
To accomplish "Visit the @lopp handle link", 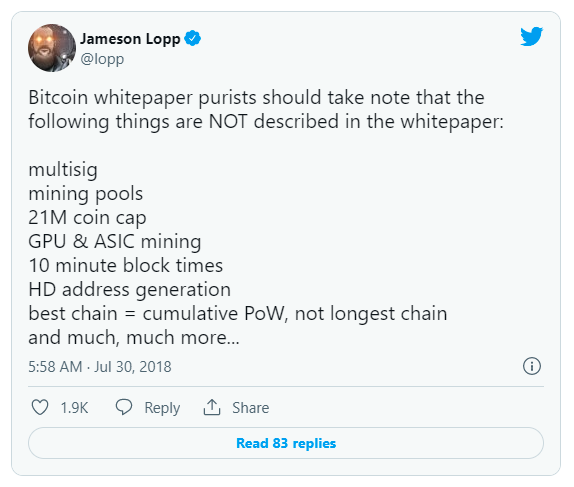I will pyautogui.click(x=102, y=59).
